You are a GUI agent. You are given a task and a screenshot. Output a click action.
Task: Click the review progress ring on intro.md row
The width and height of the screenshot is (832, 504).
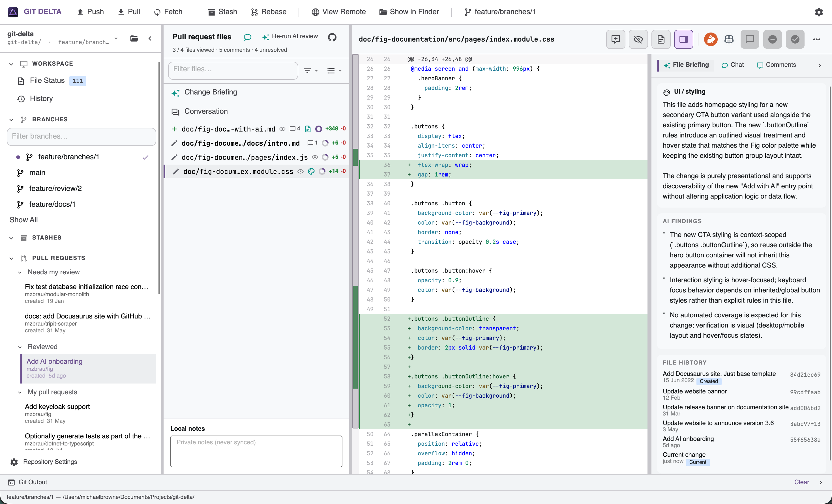pos(325,143)
